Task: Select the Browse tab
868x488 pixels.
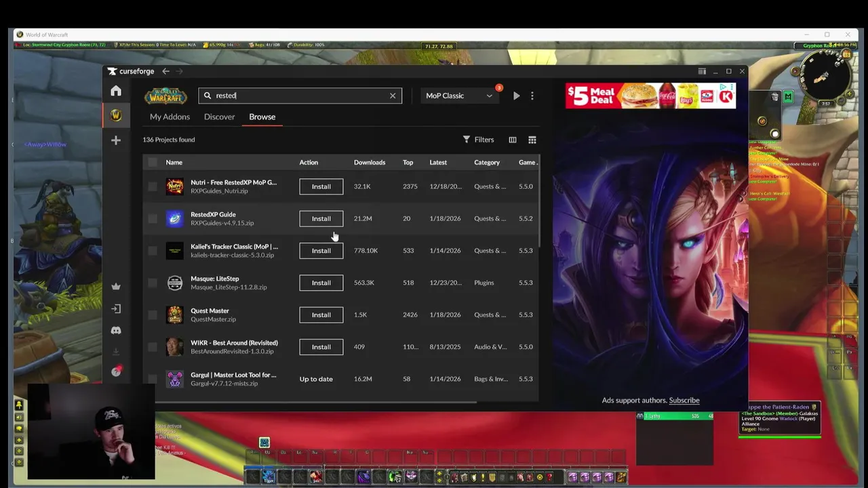Action: click(262, 117)
